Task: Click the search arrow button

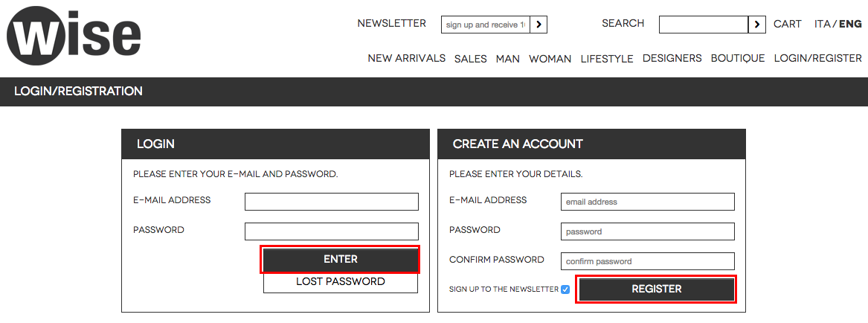Action: [756, 25]
